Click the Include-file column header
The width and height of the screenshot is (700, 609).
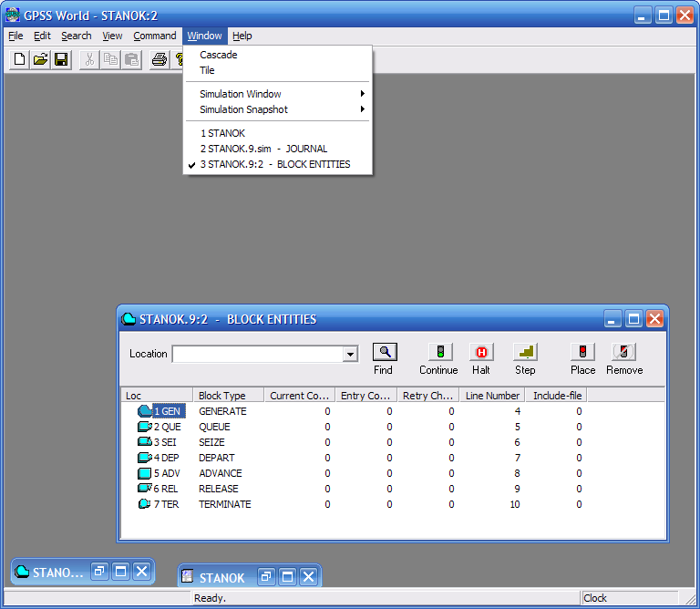557,396
